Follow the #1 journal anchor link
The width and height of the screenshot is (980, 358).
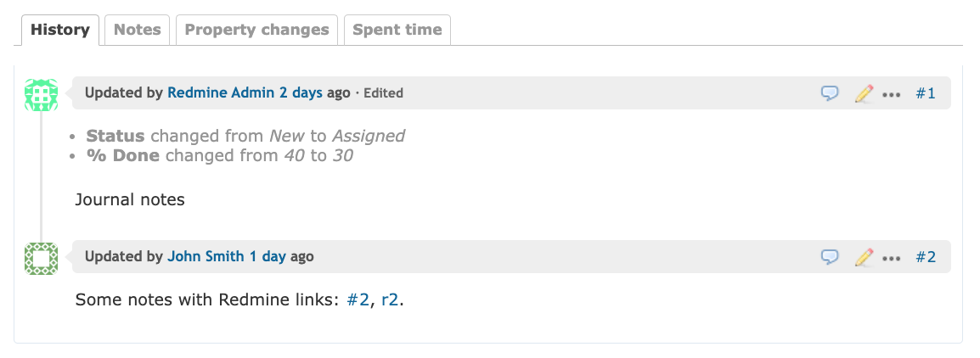[925, 93]
